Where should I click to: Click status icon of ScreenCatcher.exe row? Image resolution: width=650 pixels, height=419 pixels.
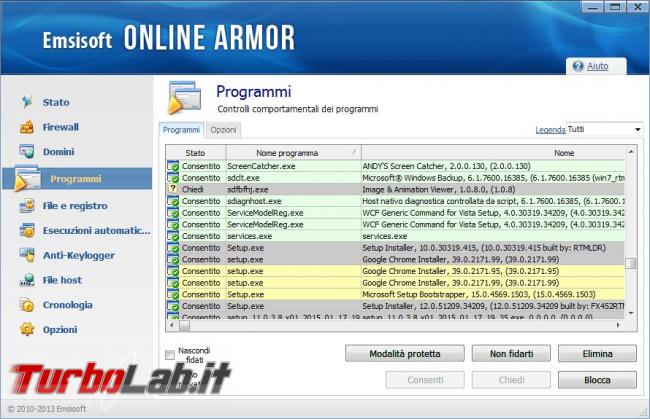(173, 166)
